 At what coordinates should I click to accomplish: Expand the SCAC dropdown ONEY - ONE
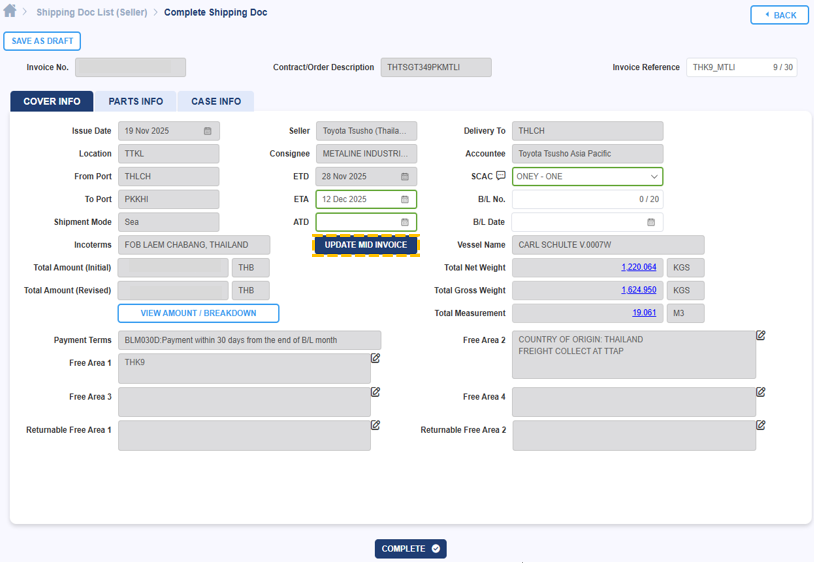587,177
